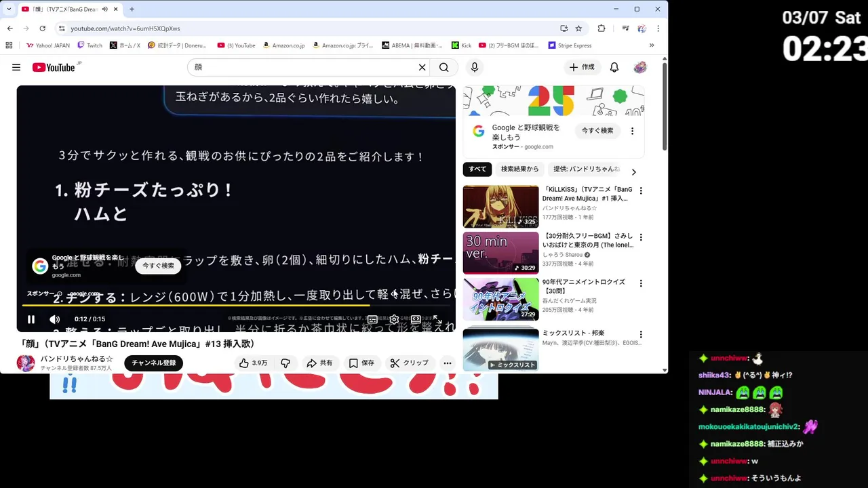This screenshot has height=488, width=868.
Task: Open ホーム / X bookmark
Action: (125, 45)
